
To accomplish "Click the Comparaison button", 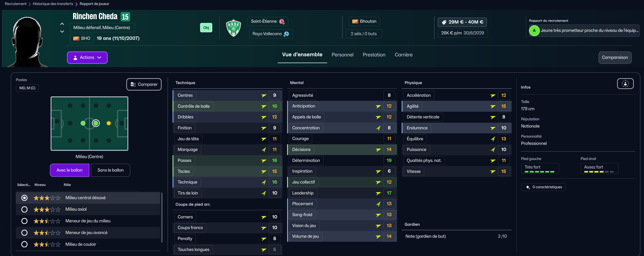I will (615, 58).
